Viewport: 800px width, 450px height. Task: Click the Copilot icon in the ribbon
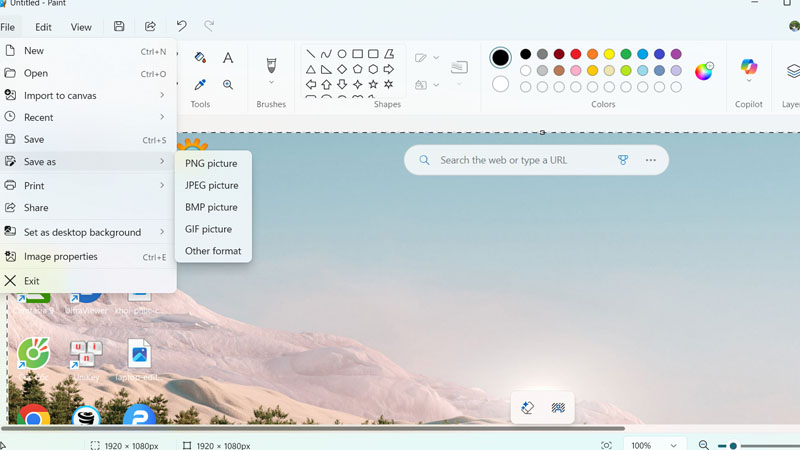(749, 68)
